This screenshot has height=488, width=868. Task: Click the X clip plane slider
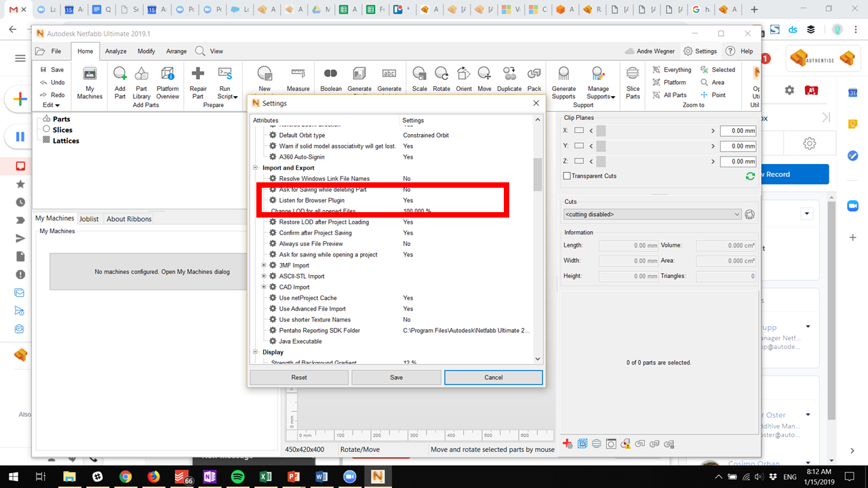651,131
